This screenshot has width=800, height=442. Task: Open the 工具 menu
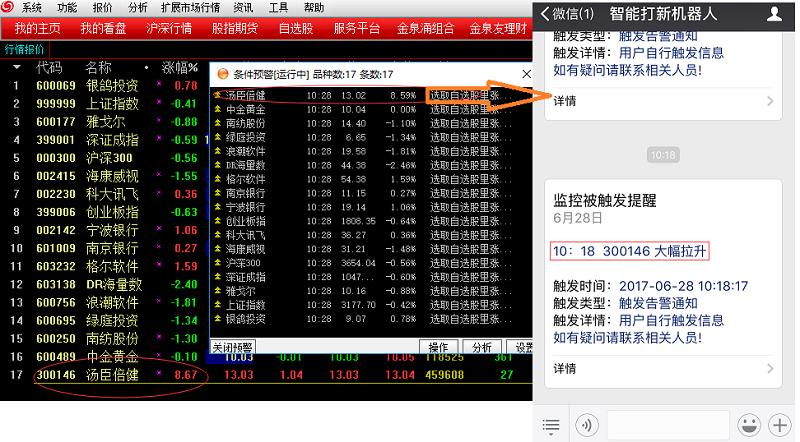coord(278,8)
